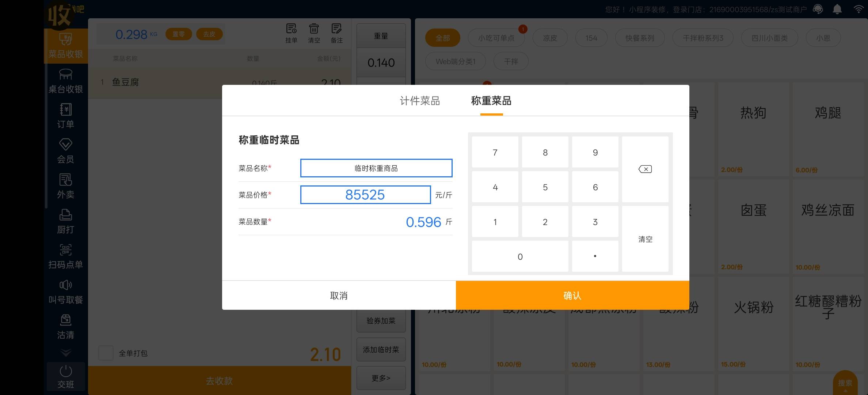Open 桌台收银 table cashier
Viewport: 868px width, 395px height.
point(66,81)
